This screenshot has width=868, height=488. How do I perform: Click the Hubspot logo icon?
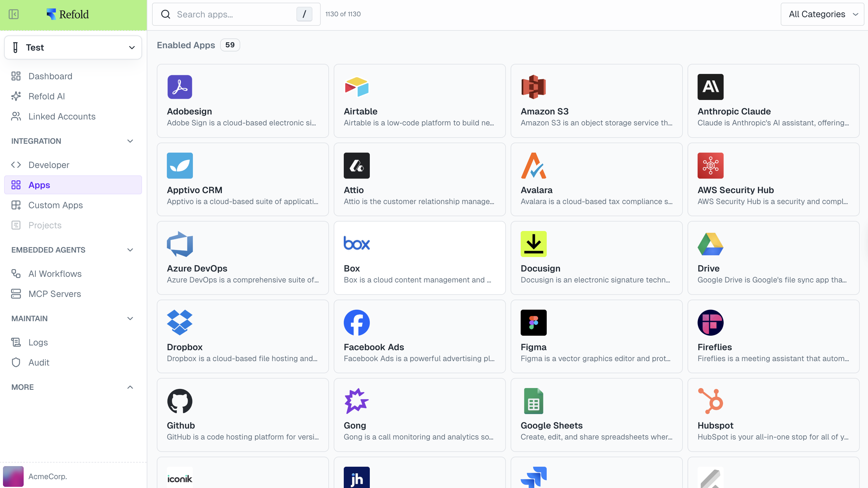[x=710, y=401]
